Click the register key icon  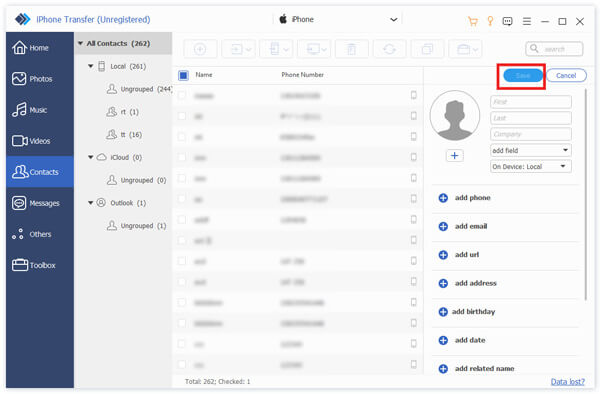pyautogui.click(x=490, y=21)
